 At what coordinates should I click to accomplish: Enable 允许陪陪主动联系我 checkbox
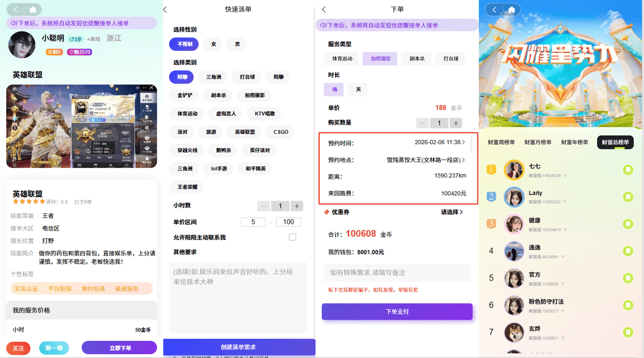(x=293, y=237)
